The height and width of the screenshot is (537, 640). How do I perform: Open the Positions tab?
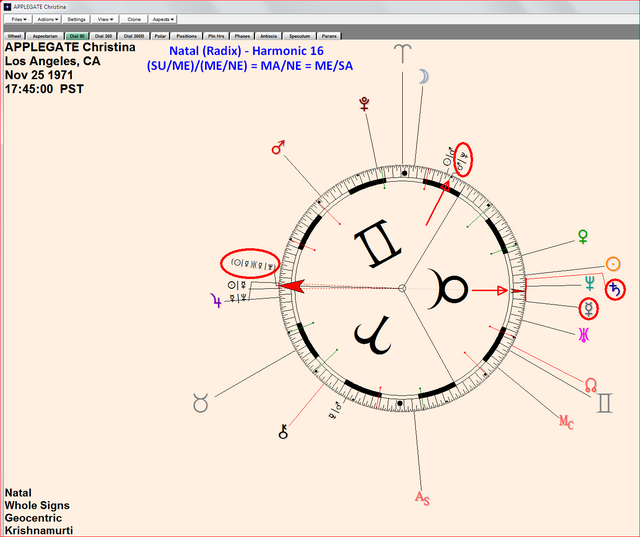coord(187,36)
